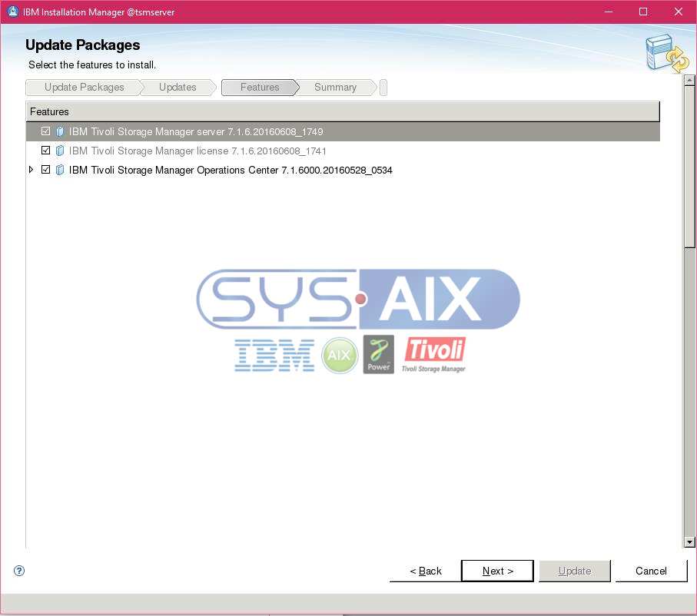Viewport: 697px width, 616px height.
Task: Click the package icon beside Tivoli Storage Manager server
Action: [x=60, y=131]
